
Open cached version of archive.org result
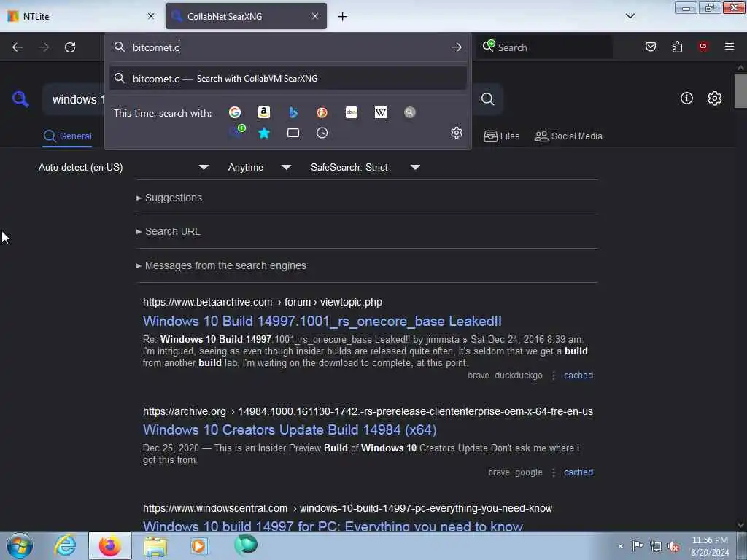tap(578, 472)
